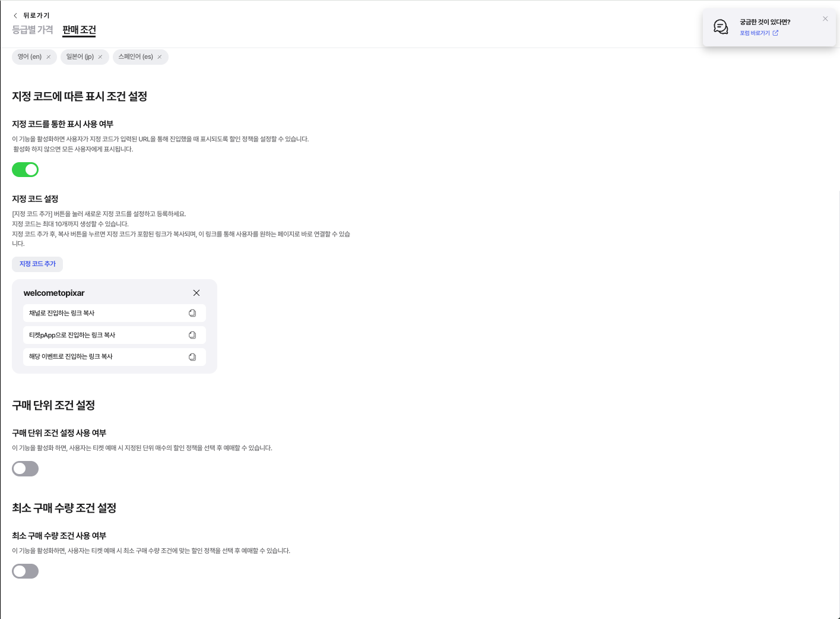The width and height of the screenshot is (840, 619).
Task: Close the forum help popup
Action: pyautogui.click(x=825, y=19)
